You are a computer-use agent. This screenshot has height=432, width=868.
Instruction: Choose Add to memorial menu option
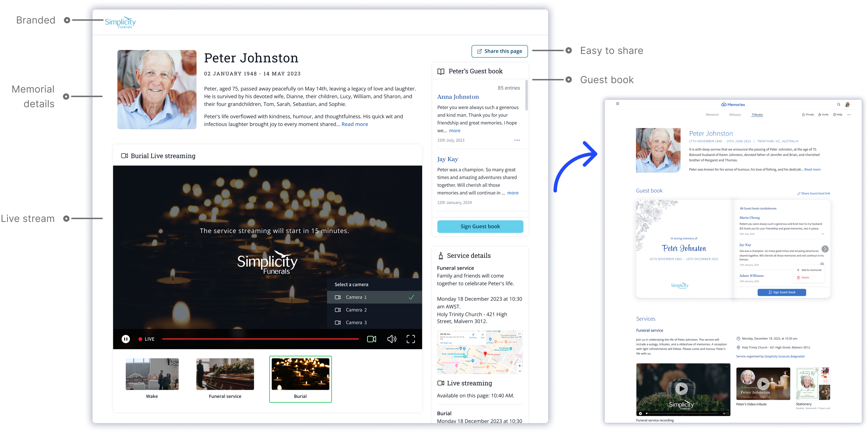click(x=811, y=270)
